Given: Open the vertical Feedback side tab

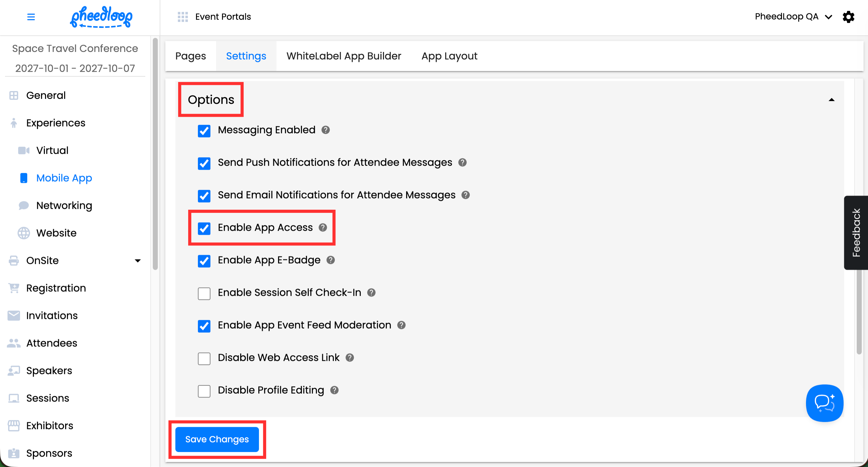Looking at the screenshot, I should point(855,233).
